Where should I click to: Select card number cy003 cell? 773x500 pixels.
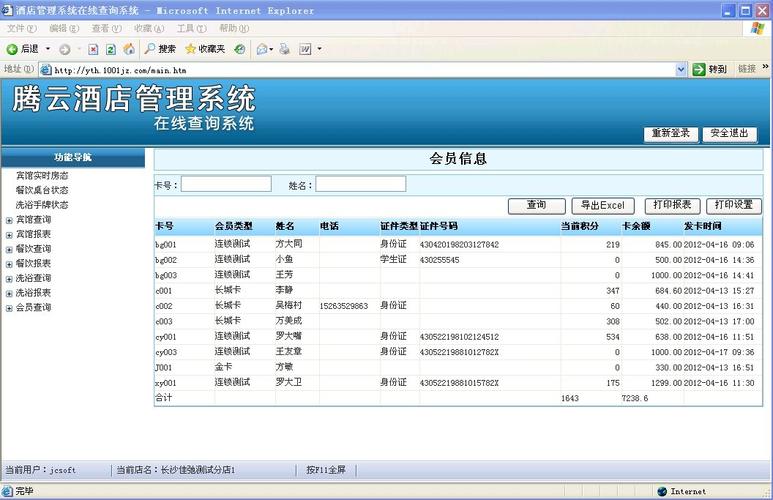[166, 353]
